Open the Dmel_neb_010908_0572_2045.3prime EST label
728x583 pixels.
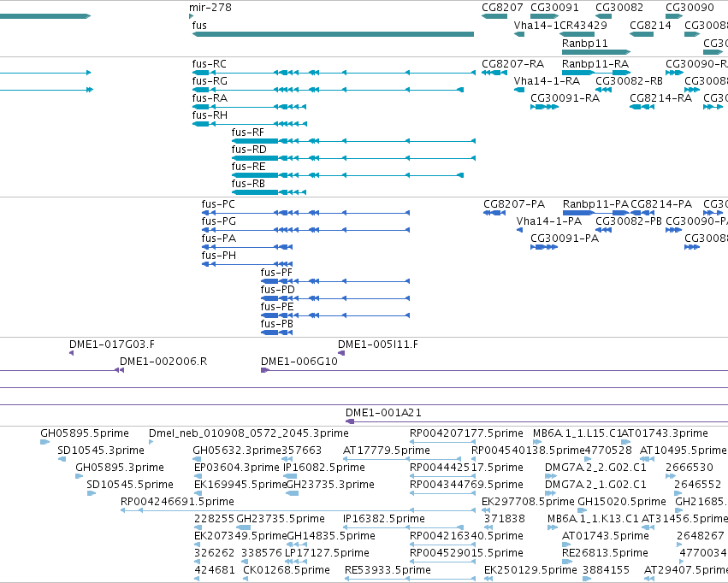249,433
